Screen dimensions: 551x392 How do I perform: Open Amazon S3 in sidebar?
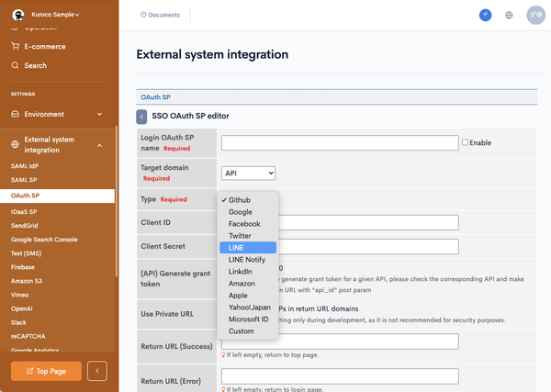click(27, 281)
